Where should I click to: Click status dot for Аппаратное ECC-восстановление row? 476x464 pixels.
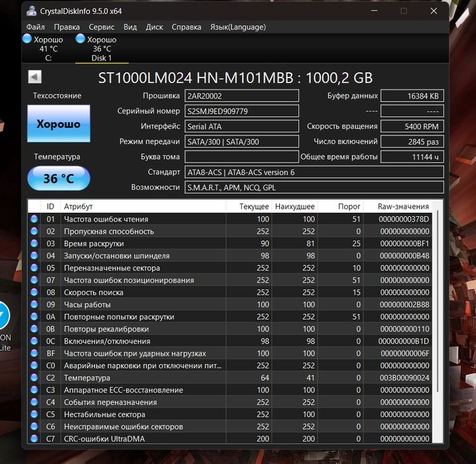(34, 390)
